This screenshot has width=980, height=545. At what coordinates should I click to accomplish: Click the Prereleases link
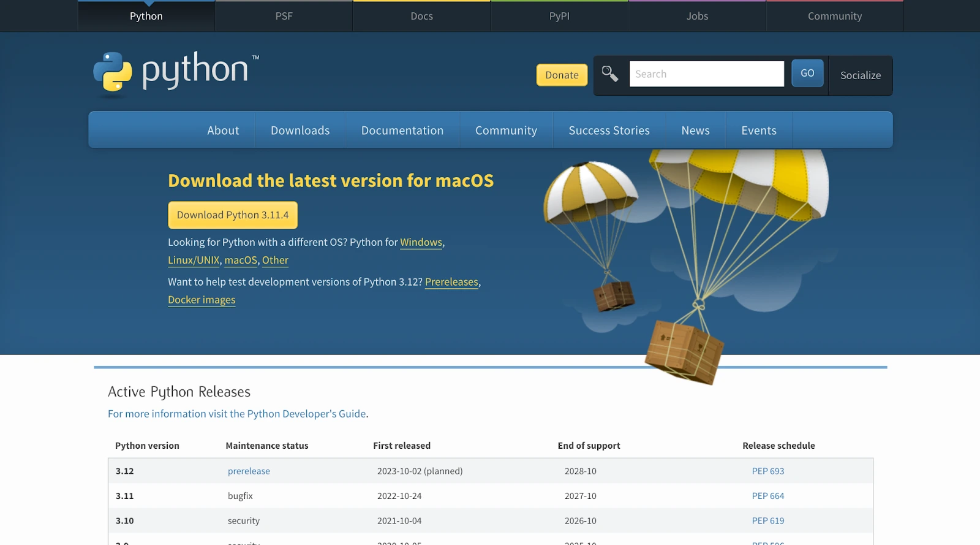click(x=451, y=282)
